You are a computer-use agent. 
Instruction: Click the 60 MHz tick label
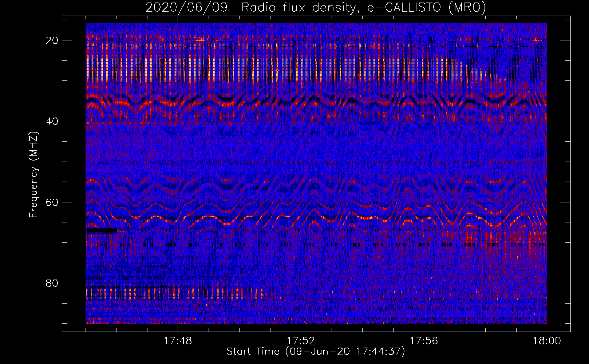(52, 202)
